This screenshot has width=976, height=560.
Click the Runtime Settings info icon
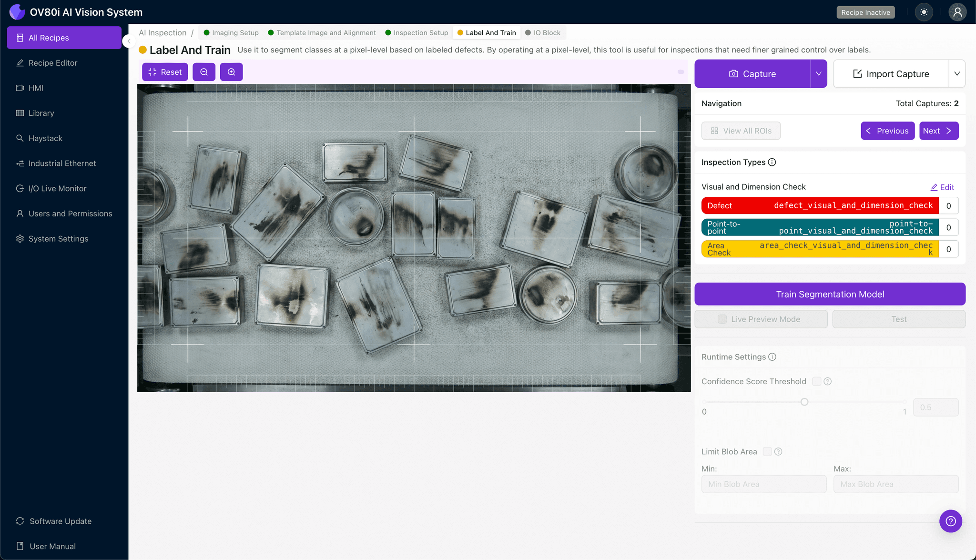pos(772,357)
